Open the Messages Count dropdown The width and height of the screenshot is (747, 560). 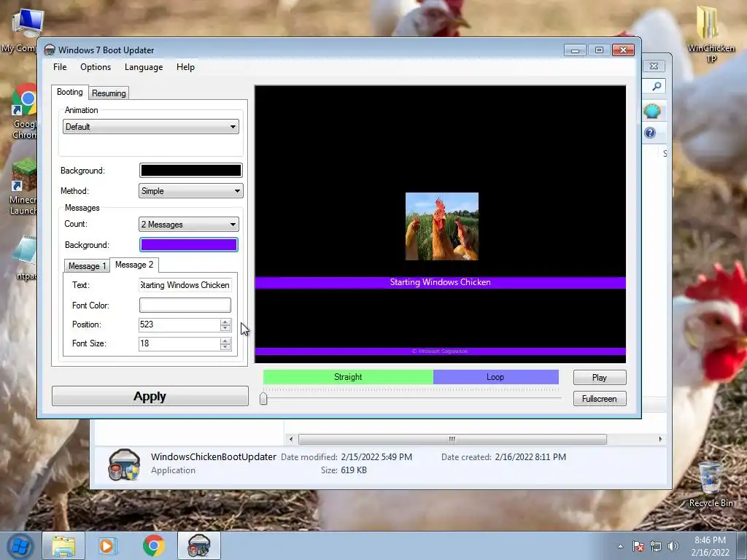point(188,225)
